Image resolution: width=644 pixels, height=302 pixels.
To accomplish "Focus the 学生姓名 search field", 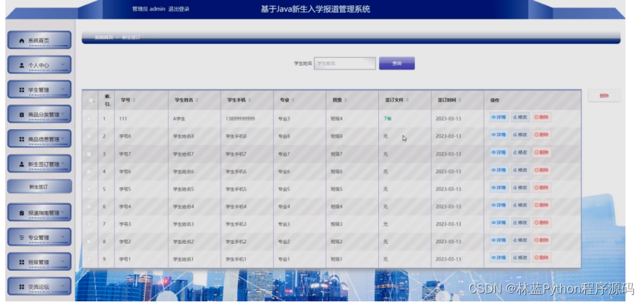I will click(x=345, y=63).
